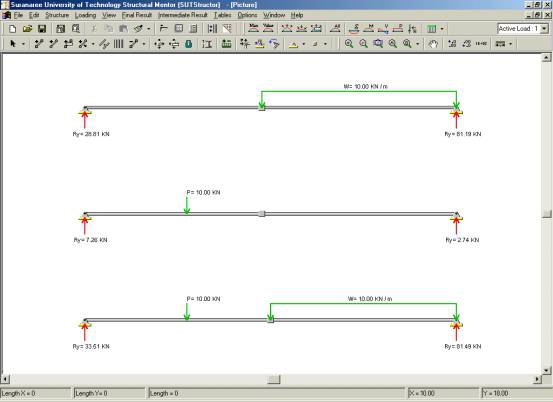Expand arrow beside rightmost toolbar icon
The image size is (553, 402).
pyautogui.click(x=510, y=44)
